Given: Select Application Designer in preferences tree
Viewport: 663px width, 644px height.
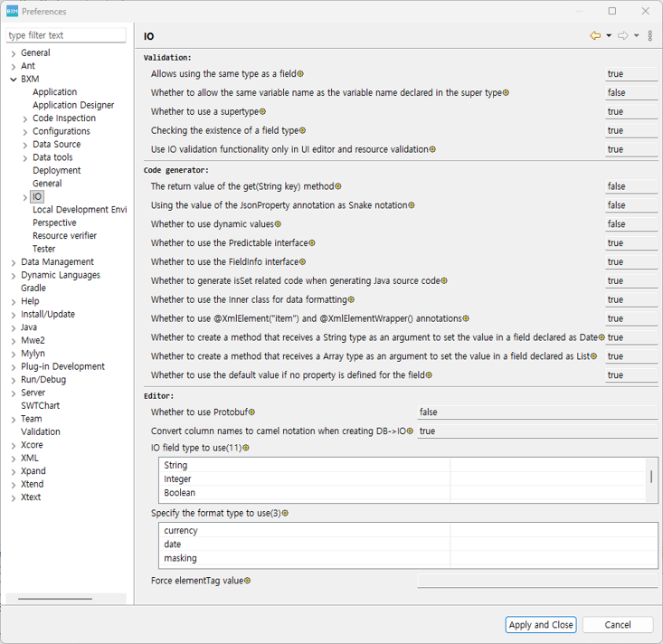Looking at the screenshot, I should tap(73, 105).
